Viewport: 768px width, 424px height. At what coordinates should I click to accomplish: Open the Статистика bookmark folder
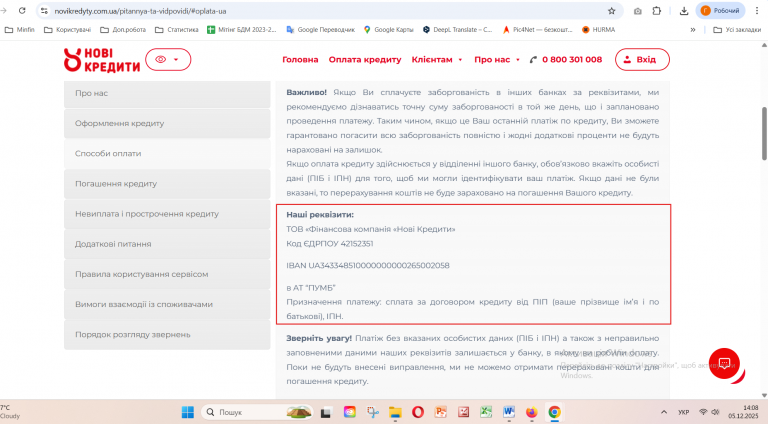(177, 29)
